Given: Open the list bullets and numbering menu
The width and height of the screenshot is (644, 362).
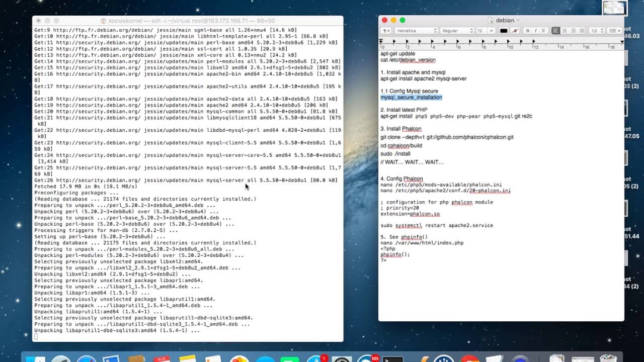Looking at the screenshot, I should pyautogui.click(x=614, y=31).
